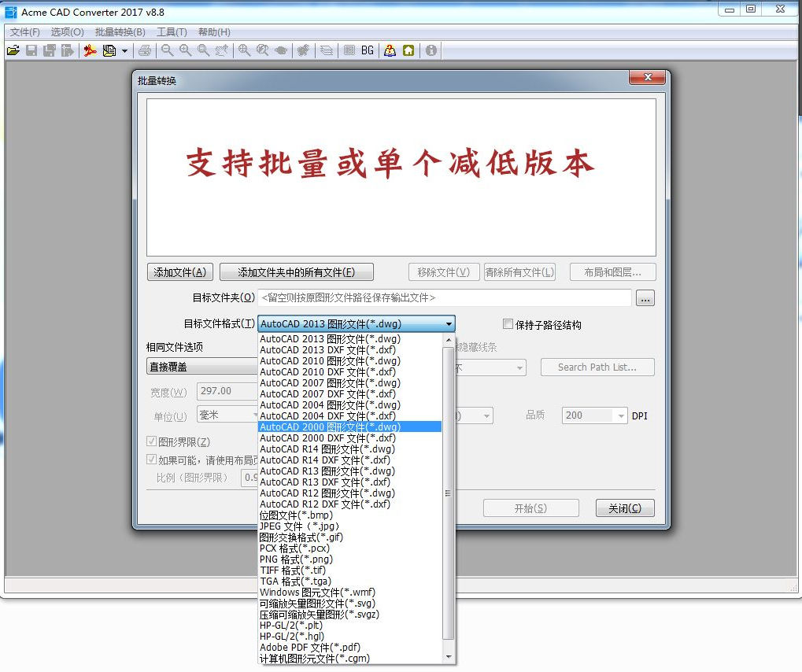Click the 添加文件(A) button
The image size is (802, 672).
(179, 271)
